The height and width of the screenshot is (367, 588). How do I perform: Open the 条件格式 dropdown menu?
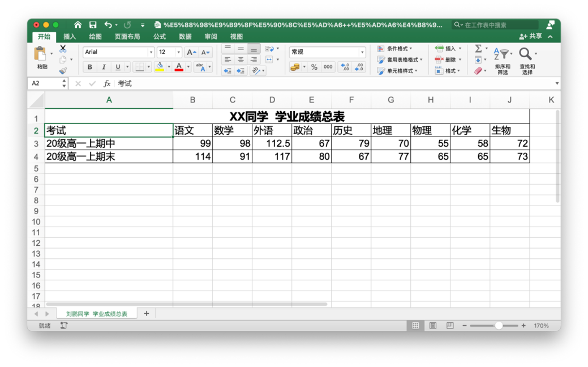[x=395, y=49]
